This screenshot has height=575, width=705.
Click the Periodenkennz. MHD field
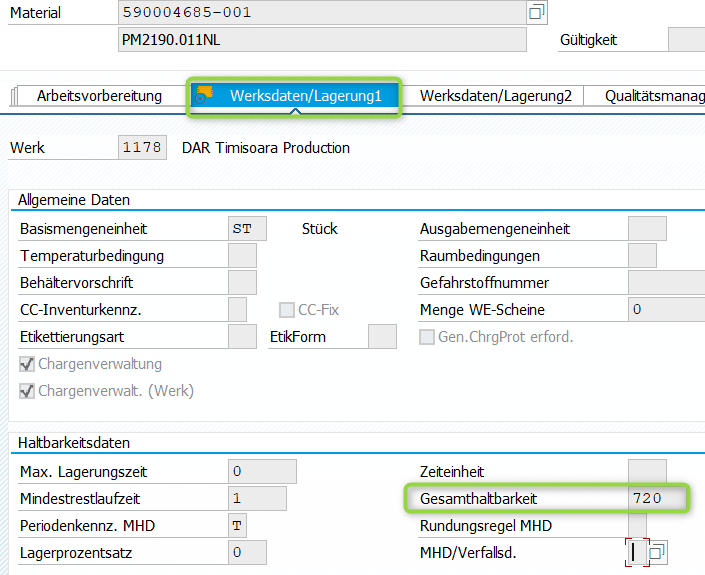pyautogui.click(x=237, y=525)
